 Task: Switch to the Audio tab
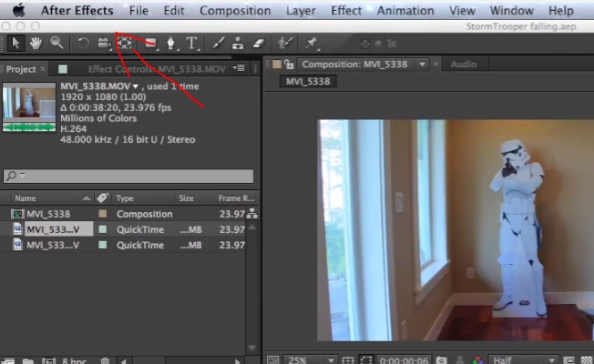click(464, 65)
